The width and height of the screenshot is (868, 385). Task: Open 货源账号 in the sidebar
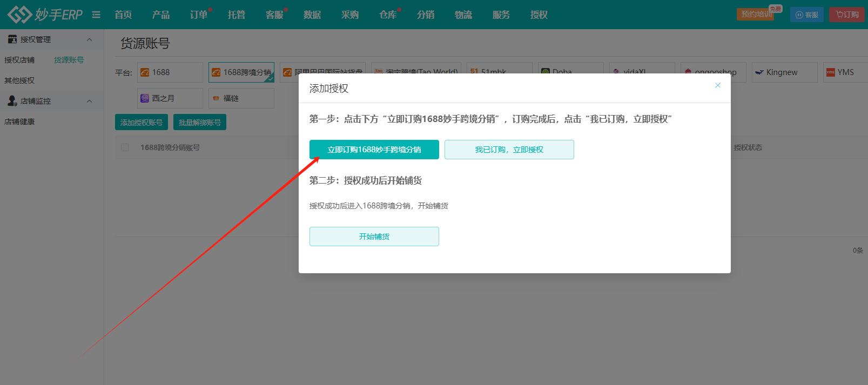pos(69,60)
